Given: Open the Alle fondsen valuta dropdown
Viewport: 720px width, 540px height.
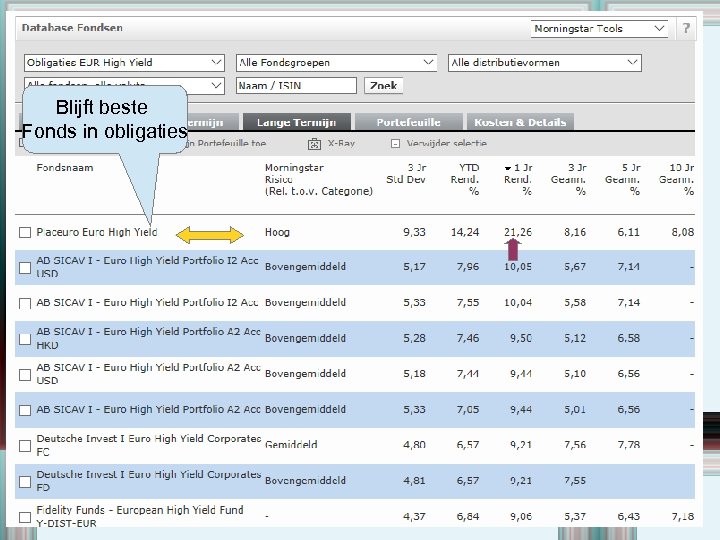Looking at the screenshot, I should pos(216,86).
